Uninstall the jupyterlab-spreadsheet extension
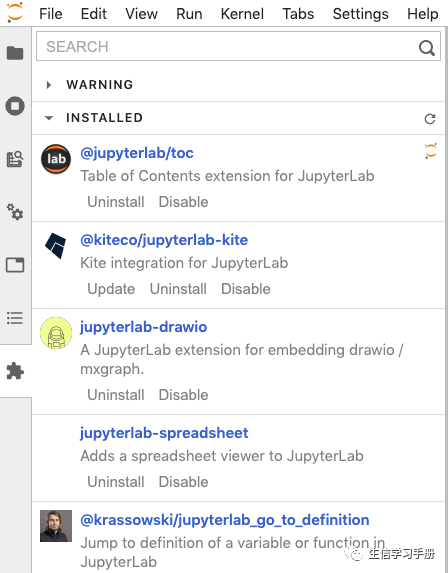The width and height of the screenshot is (448, 573). tap(116, 482)
